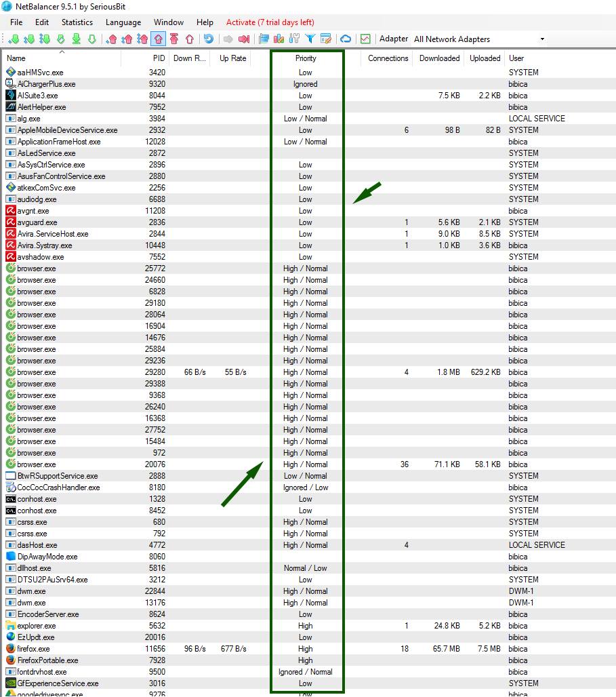Sort by the Priority column header
This screenshot has height=697, width=616.
tap(306, 58)
